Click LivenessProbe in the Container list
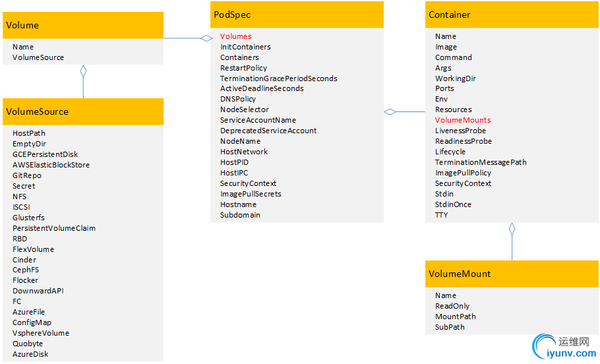This screenshot has width=600, height=364. [x=460, y=131]
